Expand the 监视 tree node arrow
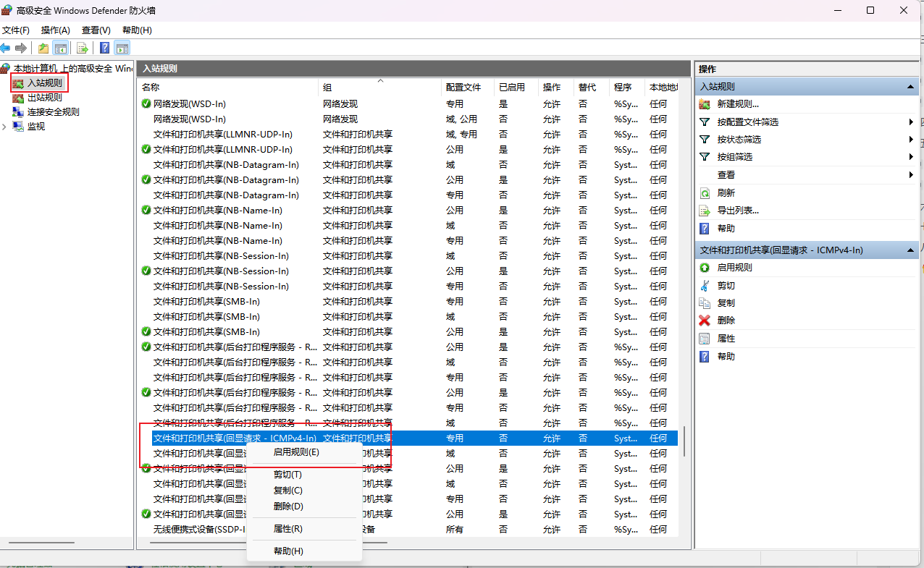Image resolution: width=924 pixels, height=568 pixels. coord(4,127)
